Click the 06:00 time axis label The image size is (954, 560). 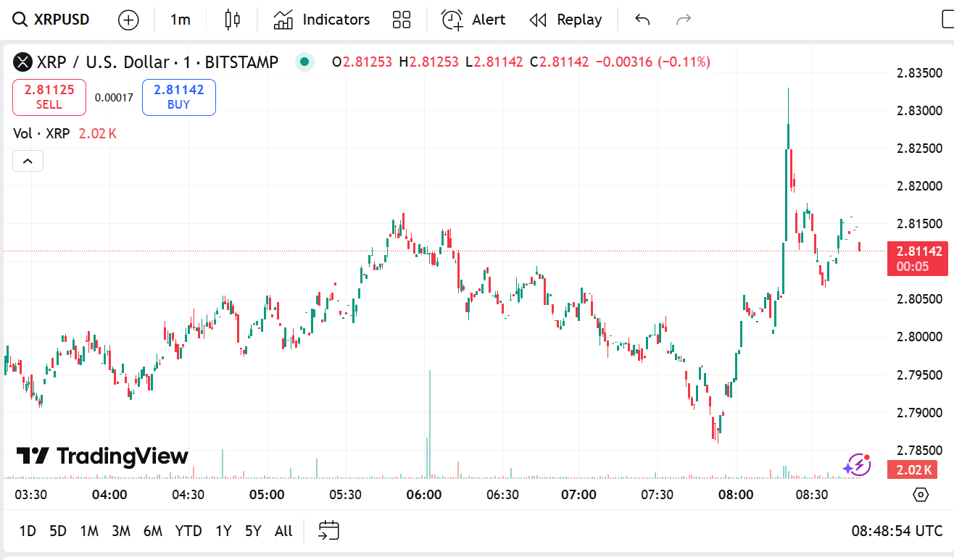[x=424, y=495]
